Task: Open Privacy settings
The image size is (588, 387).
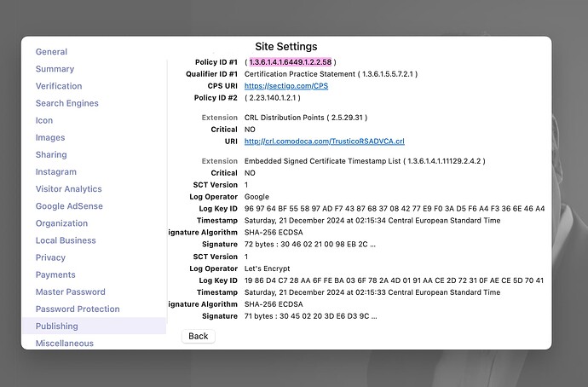Action: coord(50,257)
